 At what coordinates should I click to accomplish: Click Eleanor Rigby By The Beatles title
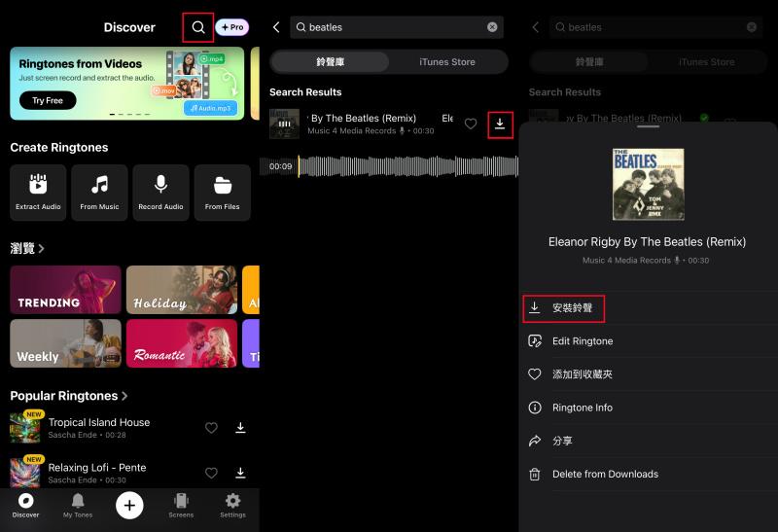[x=647, y=241]
